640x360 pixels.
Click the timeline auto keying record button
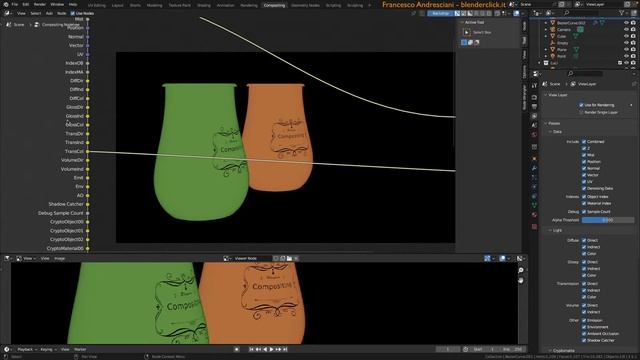[x=236, y=349]
